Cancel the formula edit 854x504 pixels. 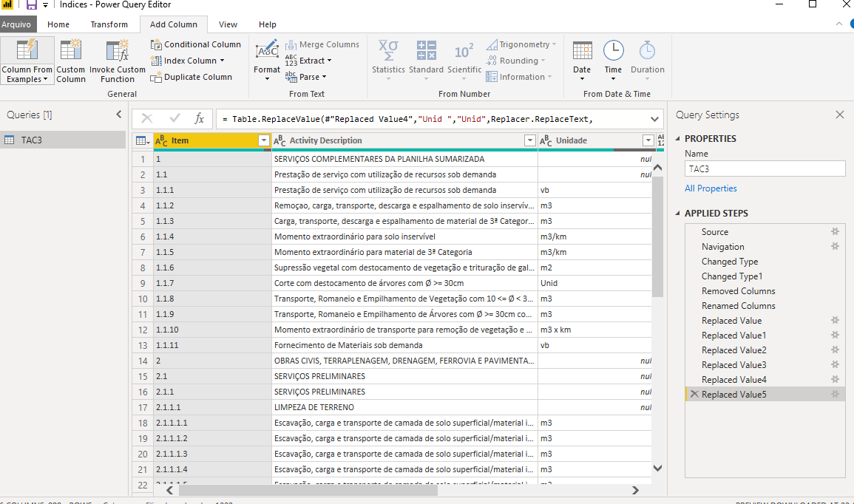click(147, 118)
